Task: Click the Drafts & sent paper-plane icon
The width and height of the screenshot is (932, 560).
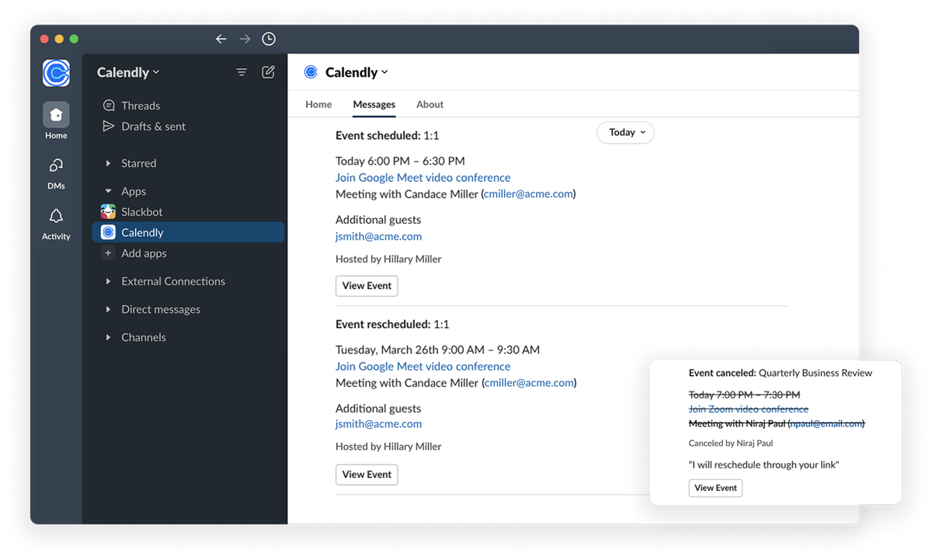Action: pos(109,126)
